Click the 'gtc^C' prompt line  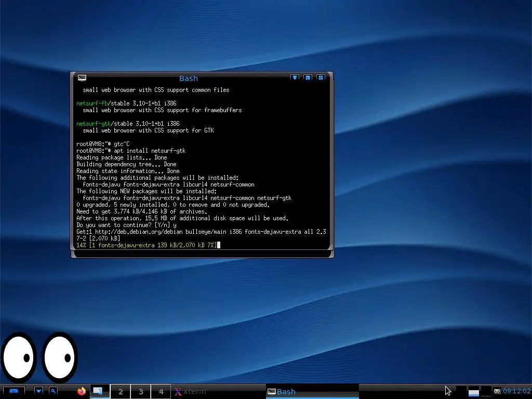[103, 144]
